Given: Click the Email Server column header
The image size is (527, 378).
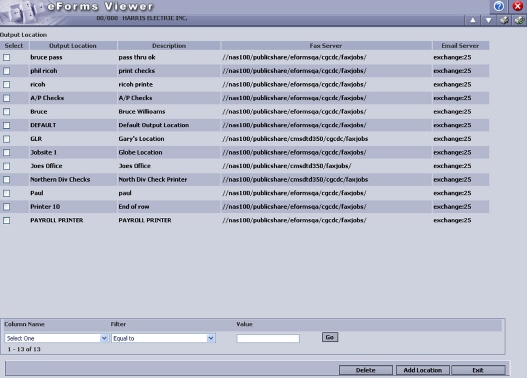Looking at the screenshot, I should coord(460,45).
